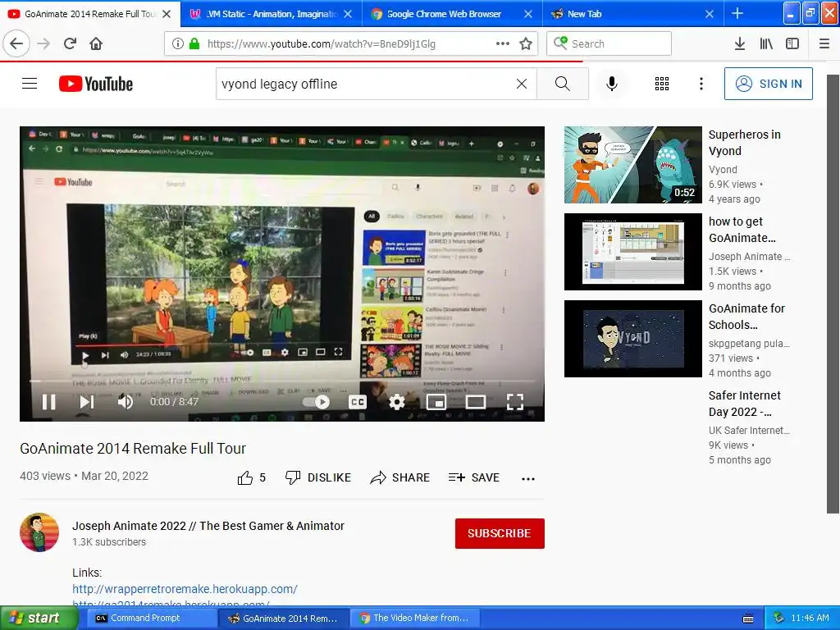Screen dimensions: 840x630
Task: Focus the Firefox search box
Action: pos(609,43)
